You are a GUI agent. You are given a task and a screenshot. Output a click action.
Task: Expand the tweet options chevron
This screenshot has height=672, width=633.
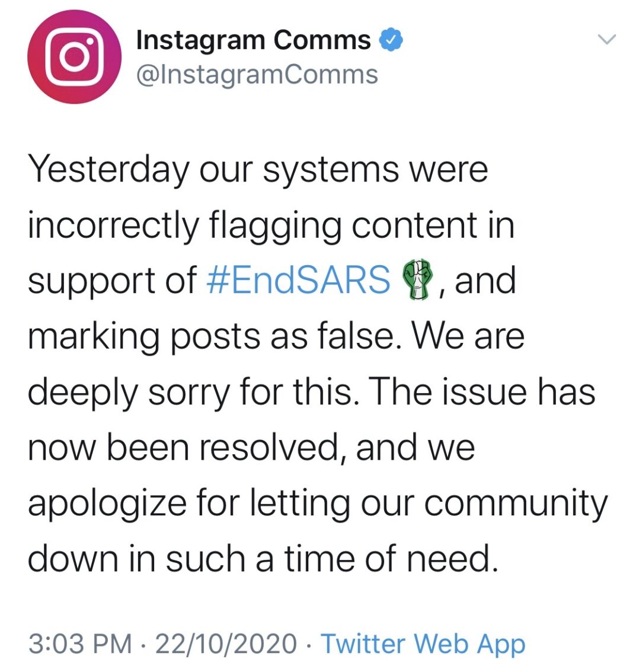click(607, 39)
